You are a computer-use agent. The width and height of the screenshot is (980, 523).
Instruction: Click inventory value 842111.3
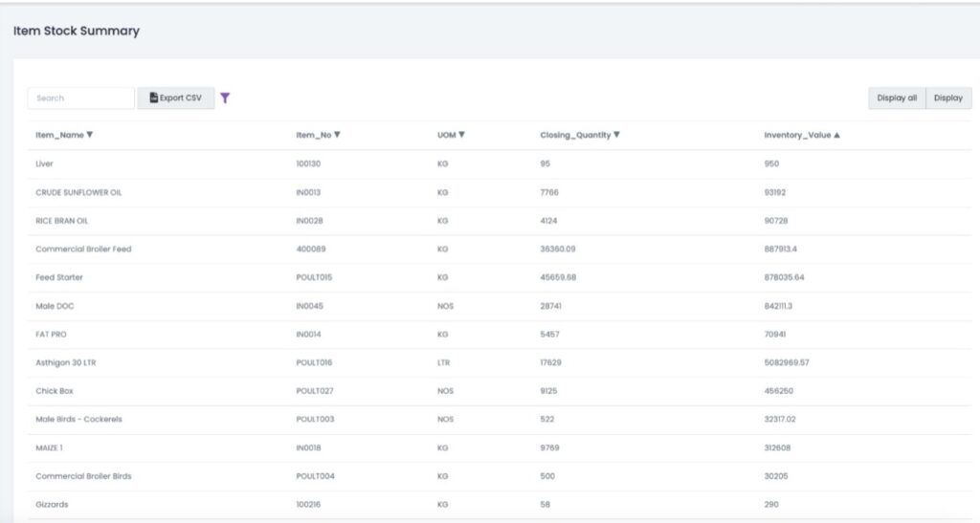(x=778, y=306)
